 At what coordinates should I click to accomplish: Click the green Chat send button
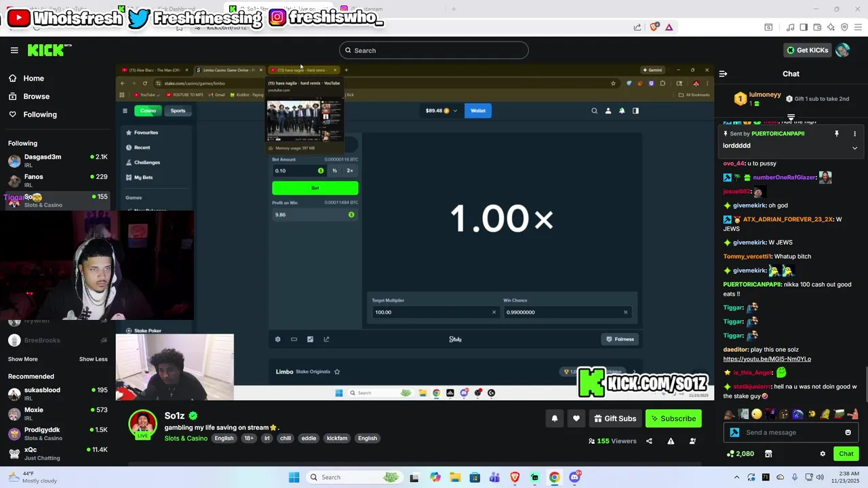(846, 453)
